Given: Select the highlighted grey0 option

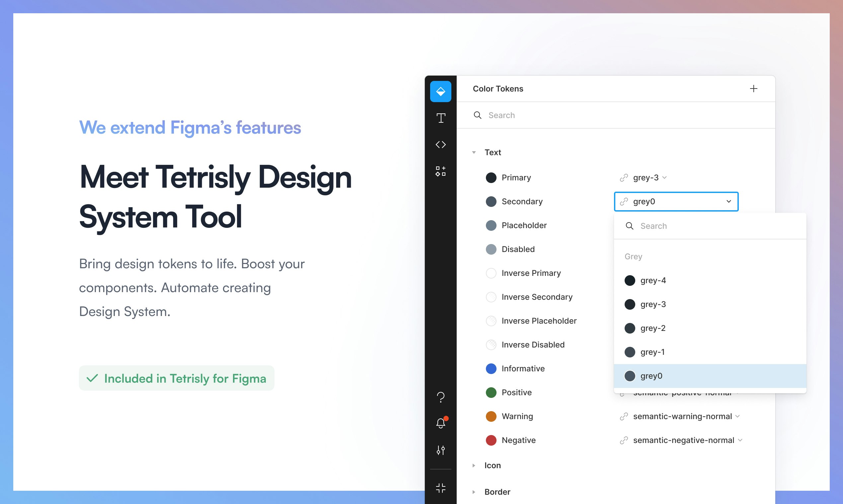Looking at the screenshot, I should point(651,376).
